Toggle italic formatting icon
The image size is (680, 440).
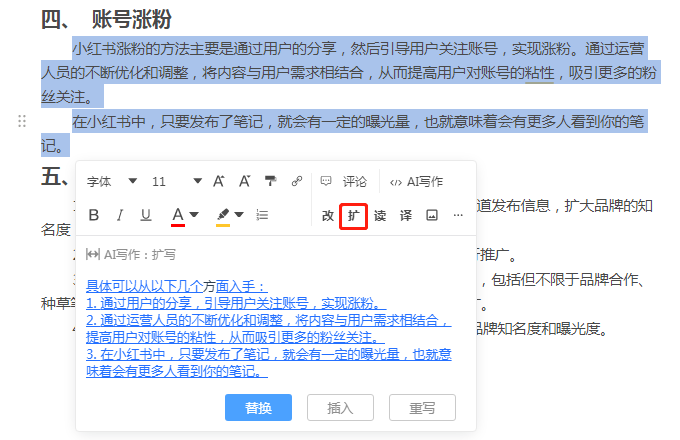coord(120,215)
